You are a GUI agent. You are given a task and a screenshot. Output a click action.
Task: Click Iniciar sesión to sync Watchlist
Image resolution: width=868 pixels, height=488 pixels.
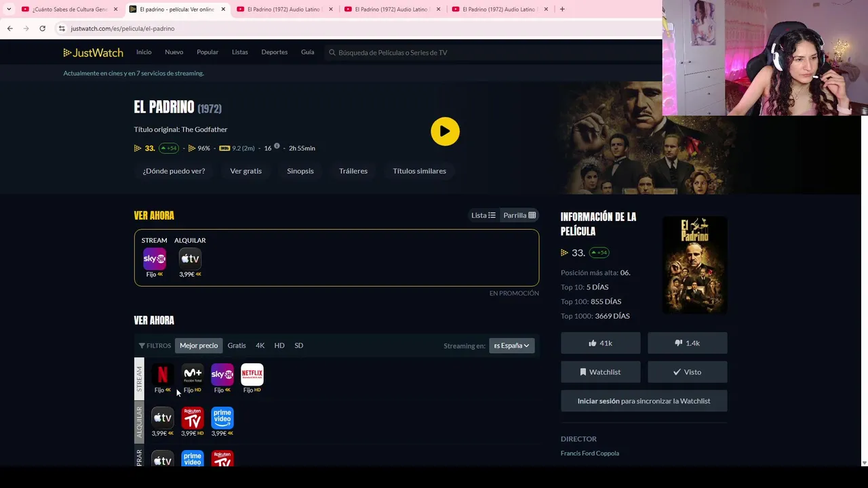pyautogui.click(x=644, y=401)
